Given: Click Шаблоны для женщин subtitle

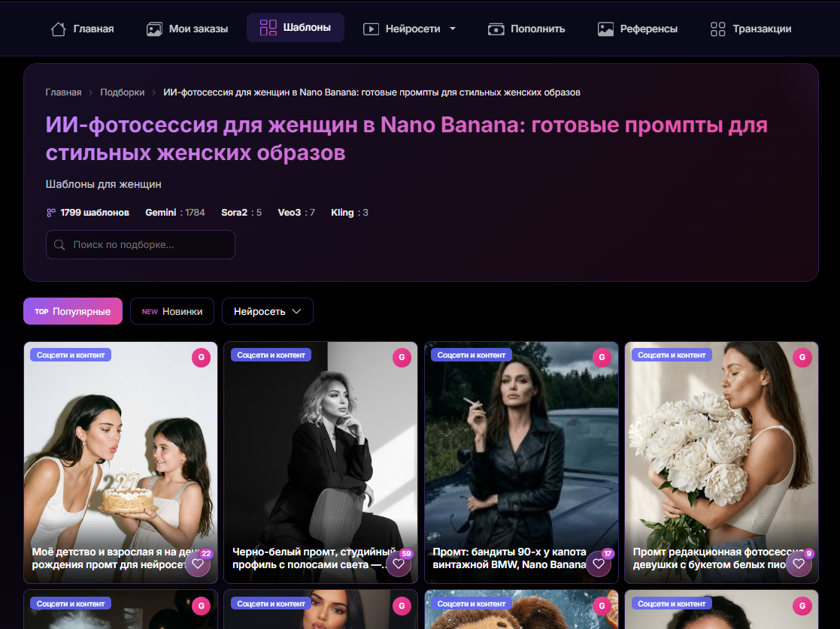Looking at the screenshot, I should (103, 184).
